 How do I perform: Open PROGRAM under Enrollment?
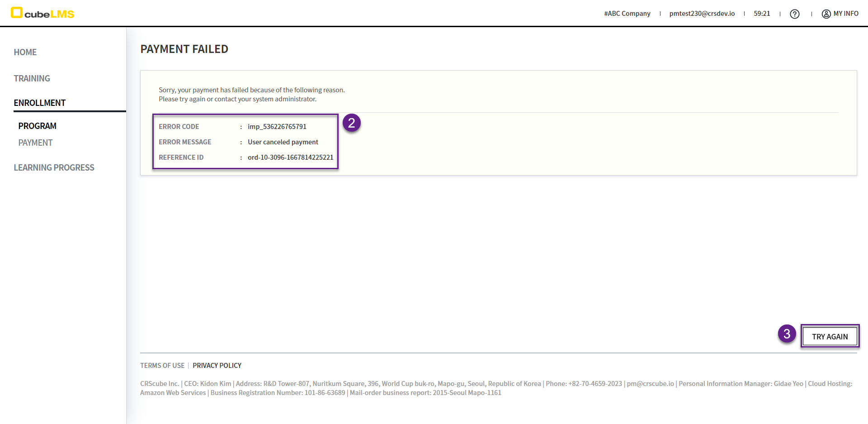coord(38,126)
